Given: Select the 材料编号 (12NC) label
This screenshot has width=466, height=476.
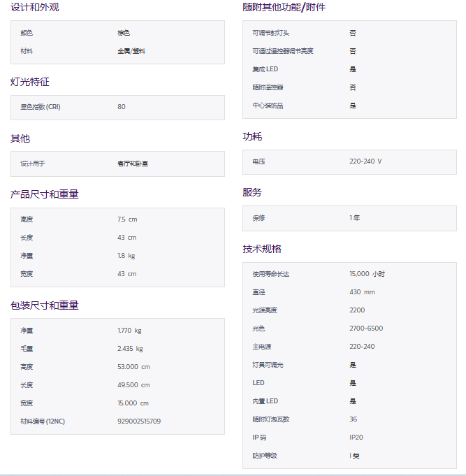Looking at the screenshot, I should 43,421.
